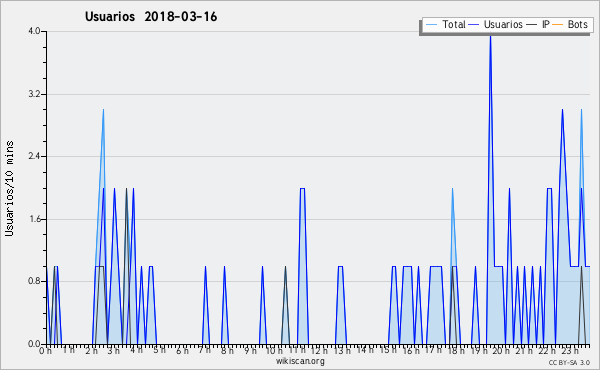The height and width of the screenshot is (370, 600).
Task: Click the y-axis value 4.0
Action: 34,31
